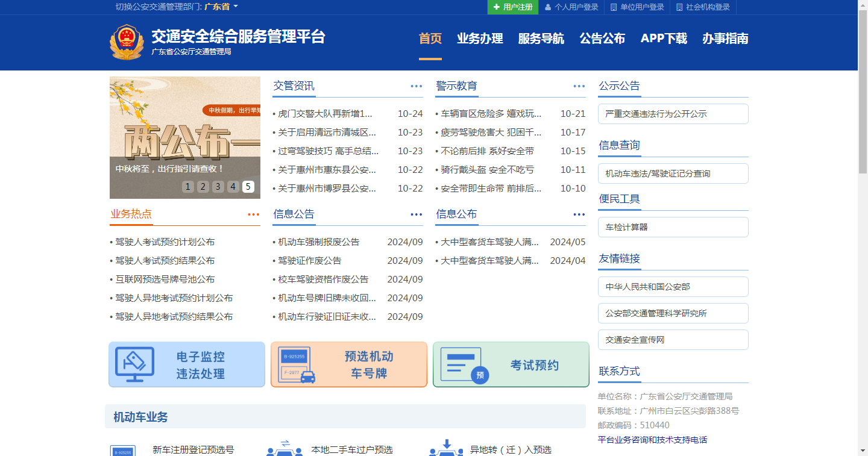Open 机动车号牌旧牌未收回... notice

327,298
